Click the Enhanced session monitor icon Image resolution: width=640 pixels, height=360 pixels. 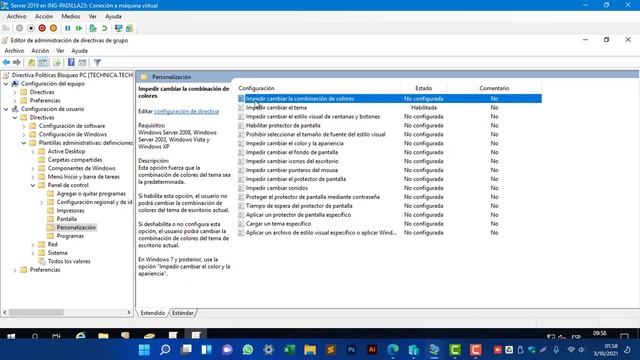tap(118, 28)
